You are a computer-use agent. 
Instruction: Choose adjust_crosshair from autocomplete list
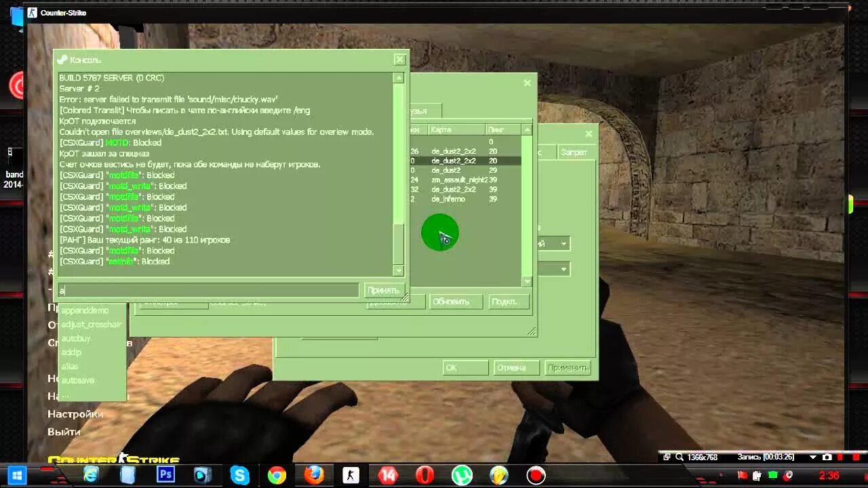[x=91, y=325]
